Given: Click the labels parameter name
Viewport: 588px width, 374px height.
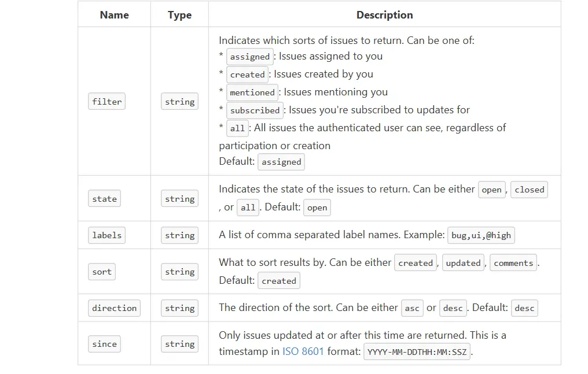Looking at the screenshot, I should tap(107, 235).
